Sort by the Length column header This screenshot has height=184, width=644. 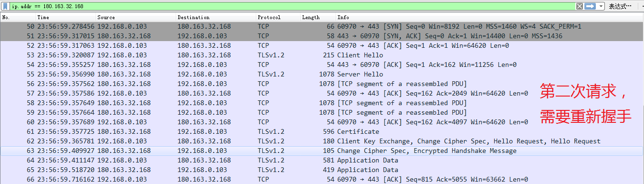tap(318, 17)
